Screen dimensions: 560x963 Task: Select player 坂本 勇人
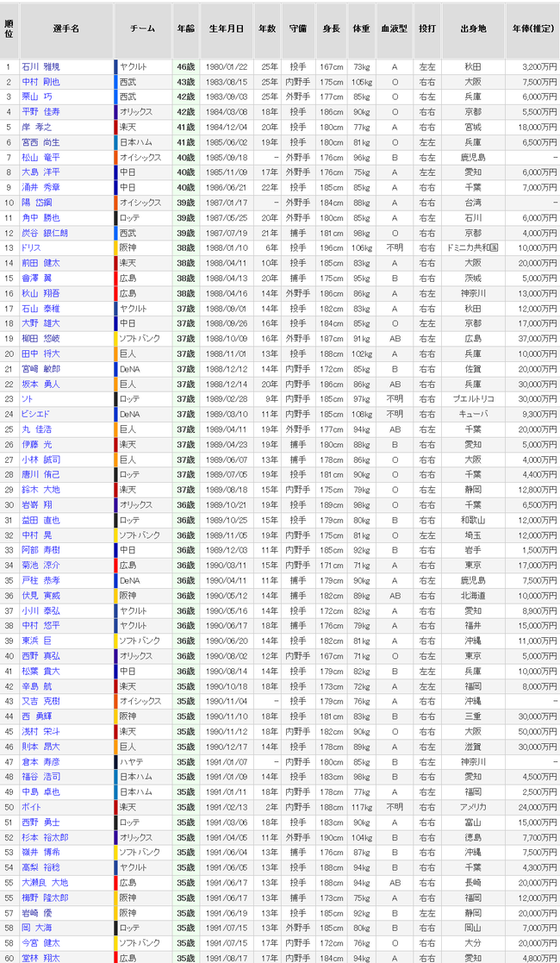(x=40, y=384)
